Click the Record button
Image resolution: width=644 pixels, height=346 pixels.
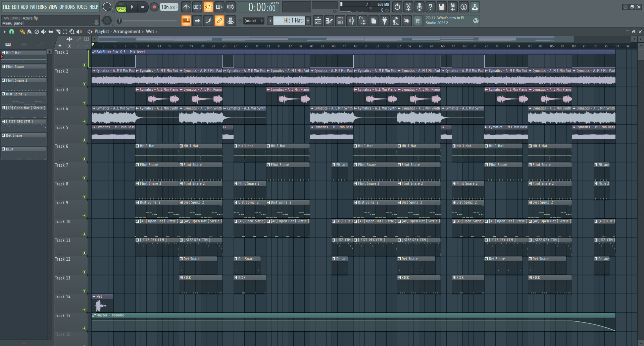pos(154,7)
